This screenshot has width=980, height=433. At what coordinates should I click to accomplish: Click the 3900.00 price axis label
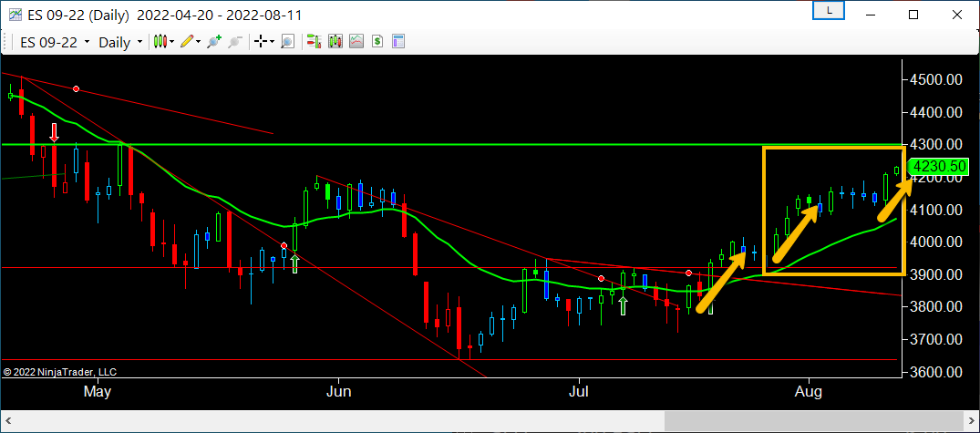point(938,274)
